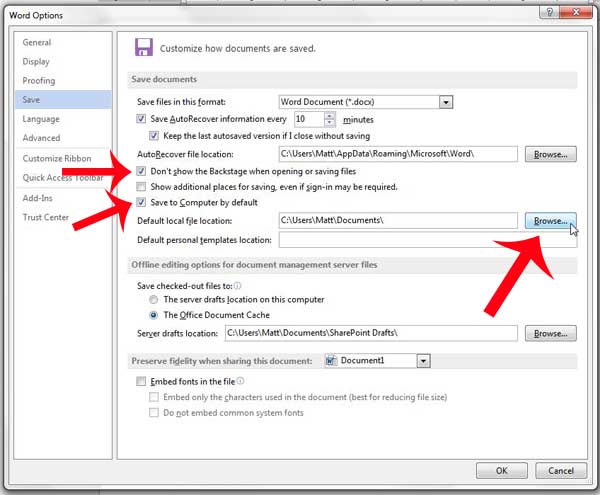Browse for AutoRecover file location
The image size is (600, 495).
[x=550, y=154]
